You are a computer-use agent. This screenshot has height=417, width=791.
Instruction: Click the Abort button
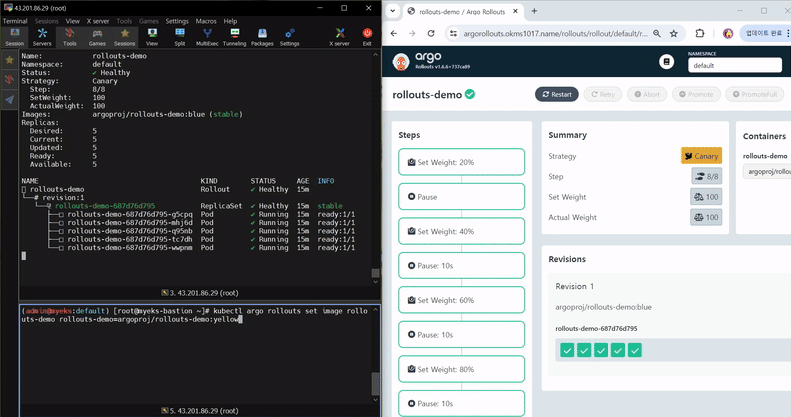coord(647,94)
